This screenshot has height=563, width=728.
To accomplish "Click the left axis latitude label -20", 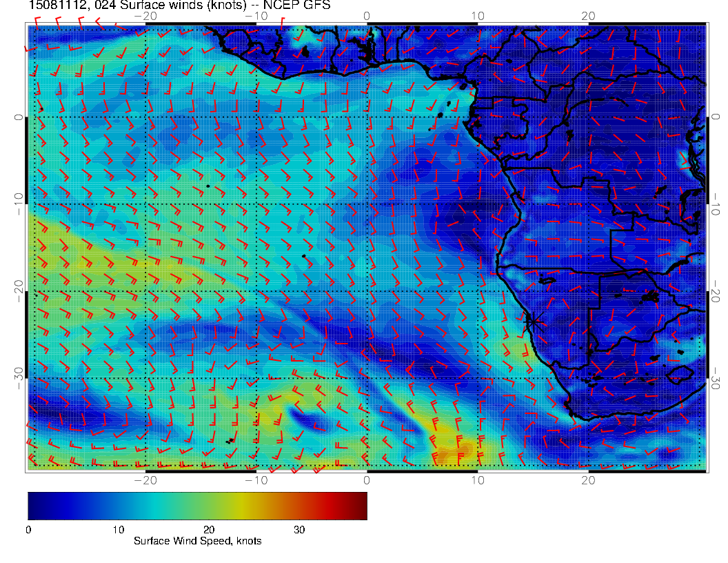I will [x=19, y=290].
